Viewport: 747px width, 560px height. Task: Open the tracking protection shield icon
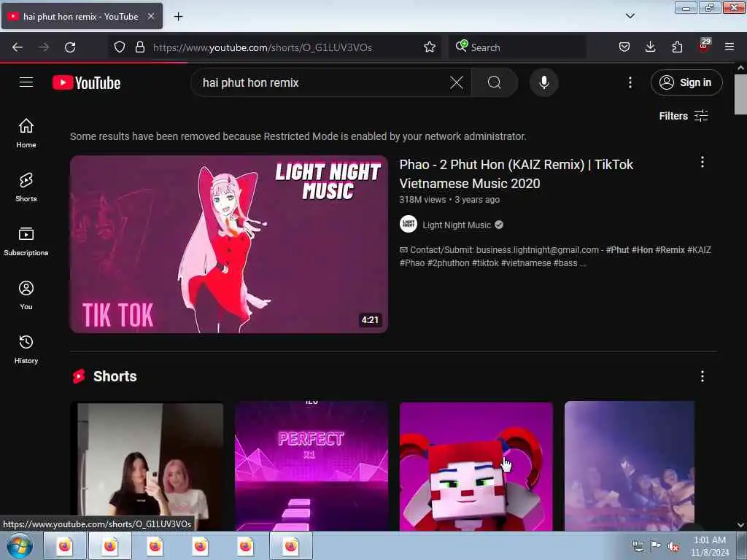click(x=120, y=47)
